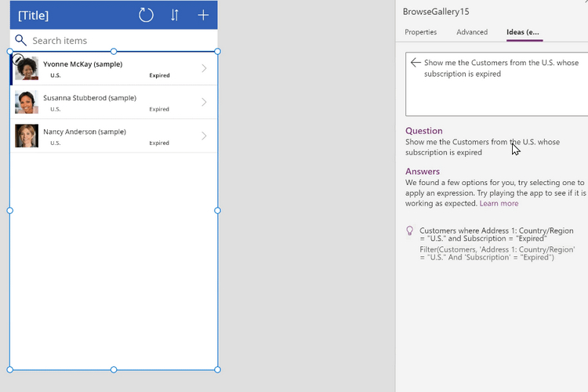Select Nancy Anderson's photo thumbnail
Image resolution: width=588 pixels, height=392 pixels.
coord(27,136)
